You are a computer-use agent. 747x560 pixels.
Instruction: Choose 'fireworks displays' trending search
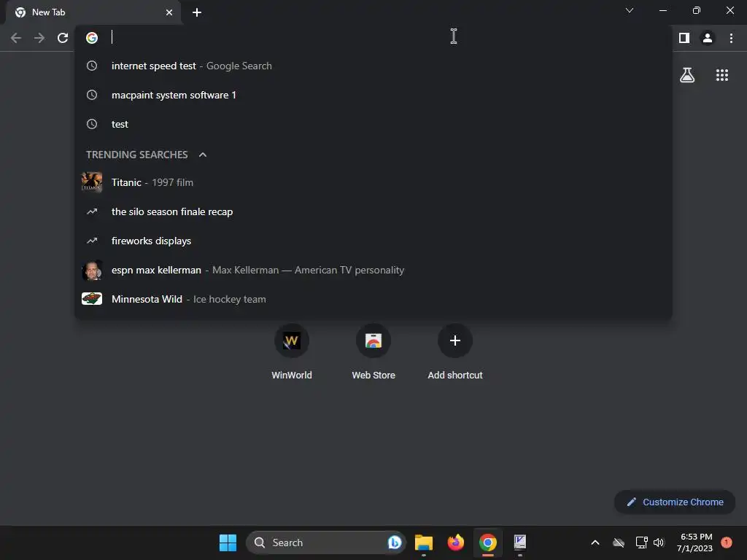tap(373, 241)
